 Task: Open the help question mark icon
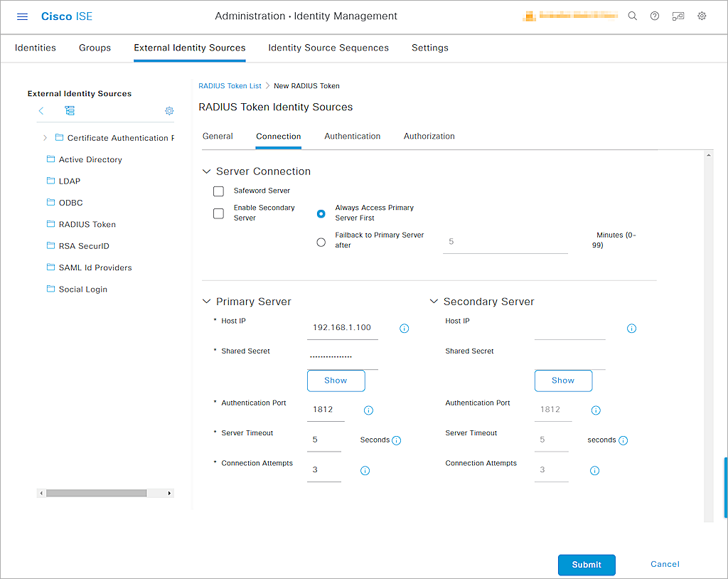655,16
